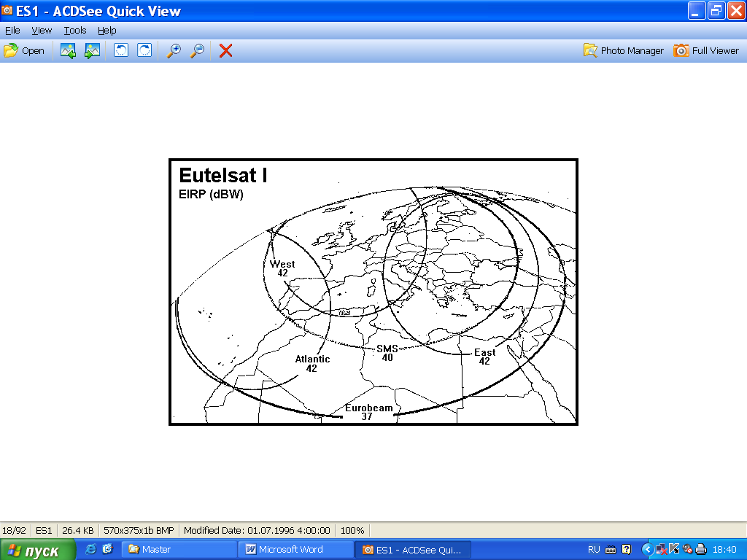The height and width of the screenshot is (560, 747).
Task: Delete the current image with the red X
Action: pos(226,50)
